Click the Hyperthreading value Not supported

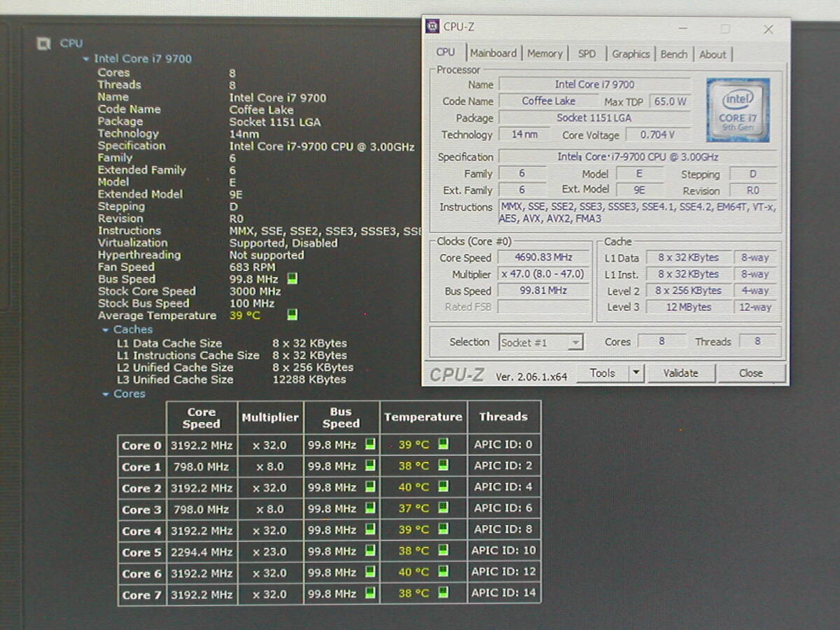(267, 255)
